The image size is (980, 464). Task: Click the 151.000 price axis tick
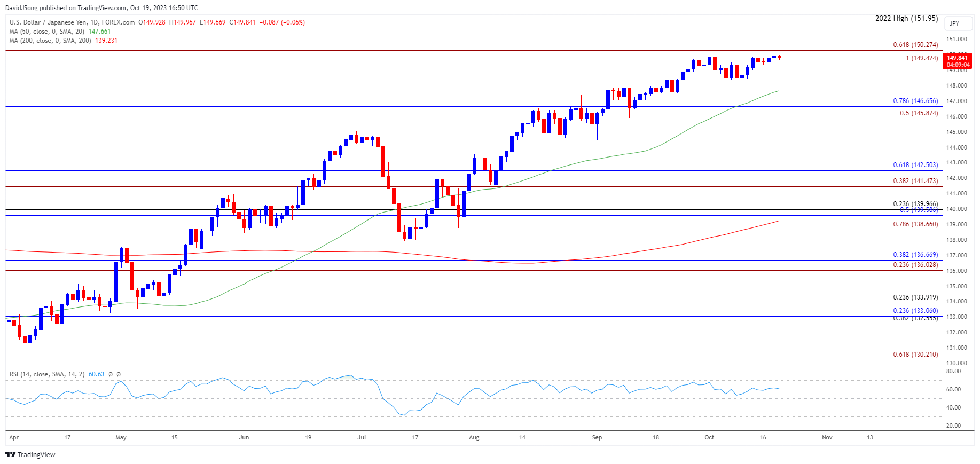(x=957, y=40)
